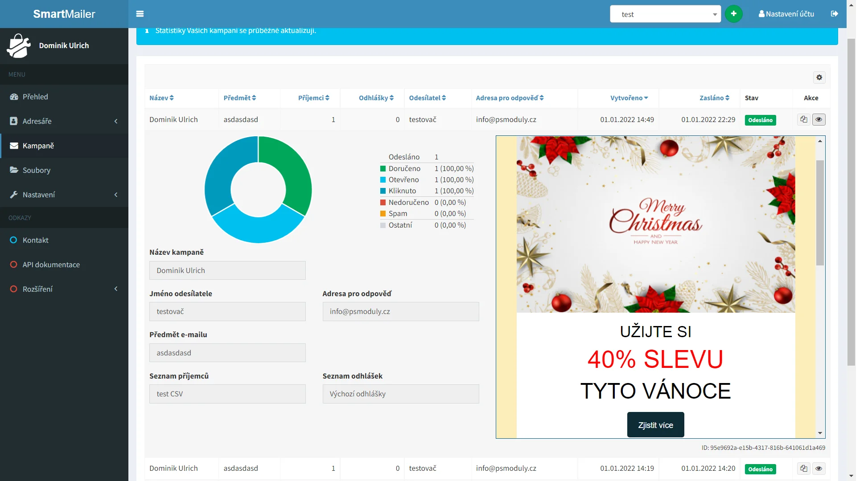Screen dimensions: 868x481
Task: Open Přehled in sidebar menu
Action: pyautogui.click(x=35, y=97)
